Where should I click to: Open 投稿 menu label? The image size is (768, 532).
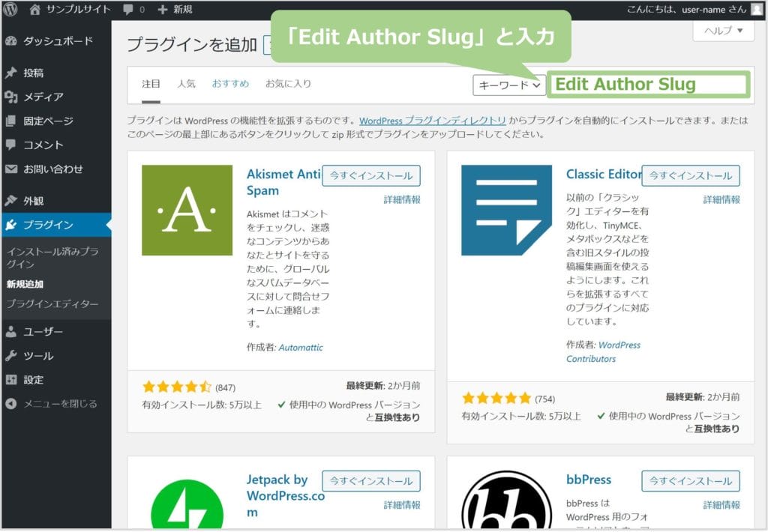point(33,73)
